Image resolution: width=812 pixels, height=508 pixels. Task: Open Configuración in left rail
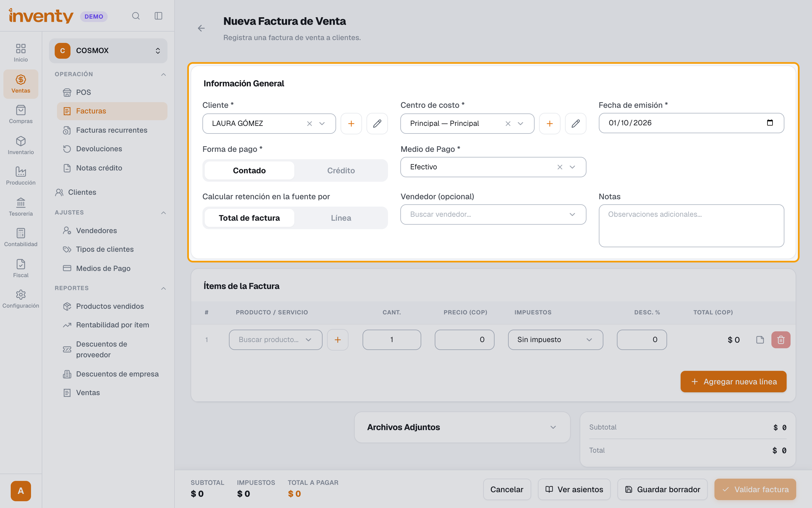(x=21, y=299)
